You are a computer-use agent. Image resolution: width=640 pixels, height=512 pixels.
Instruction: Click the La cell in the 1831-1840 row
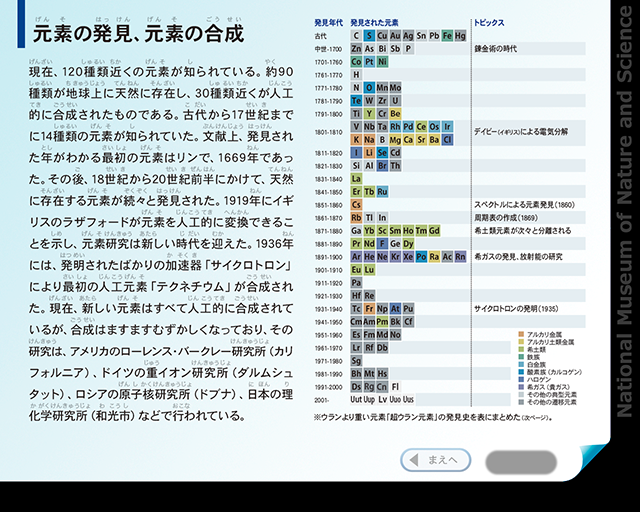click(x=356, y=179)
